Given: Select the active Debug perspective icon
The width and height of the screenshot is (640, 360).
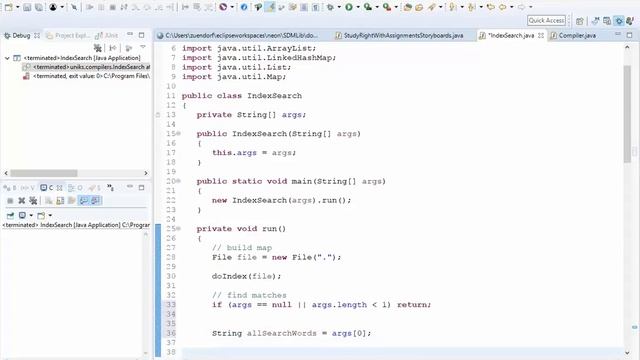Looking at the screenshot, I should click(619, 21).
